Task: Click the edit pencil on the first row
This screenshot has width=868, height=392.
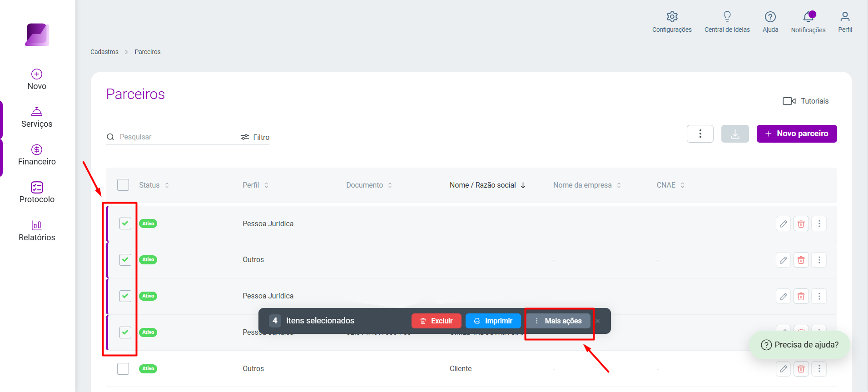Action: tap(783, 223)
